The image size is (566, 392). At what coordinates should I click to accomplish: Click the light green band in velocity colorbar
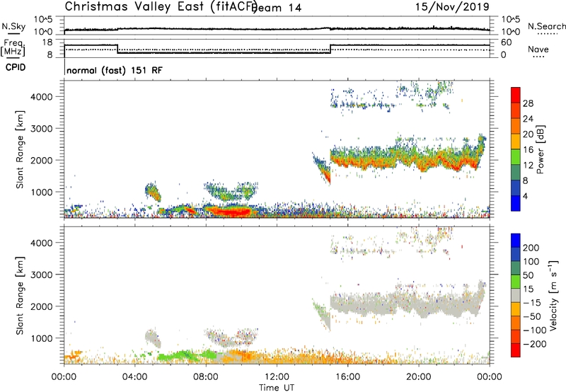(x=516, y=282)
